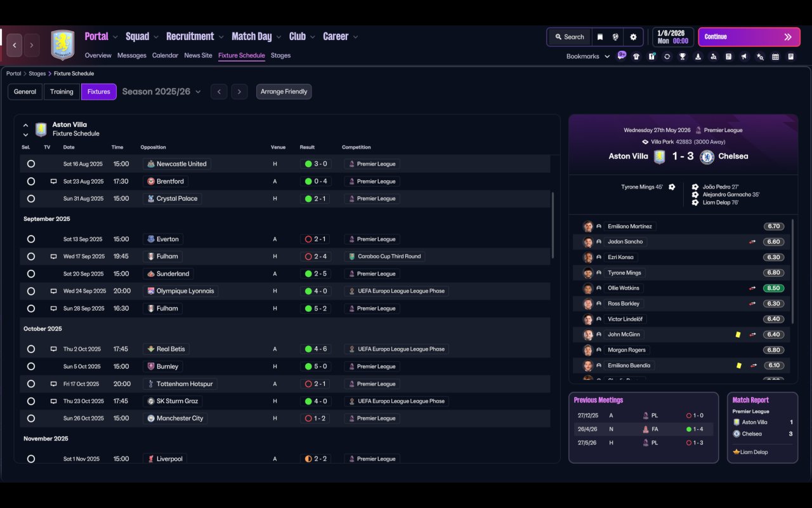
Task: Click the TV icon for Brentford fixture
Action: (54, 182)
